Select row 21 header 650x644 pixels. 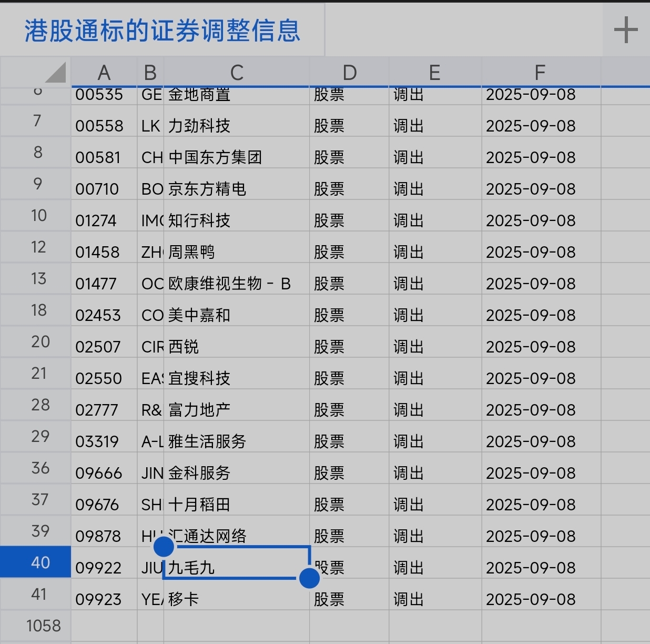[35, 373]
